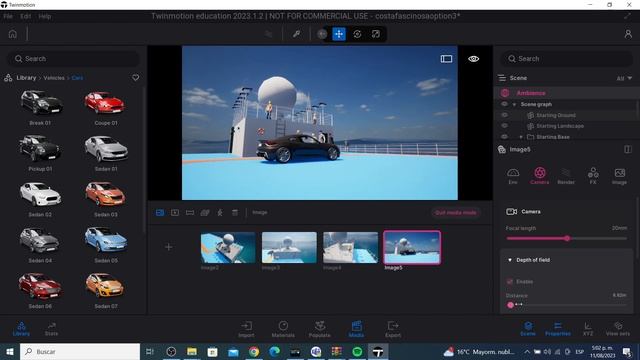Image resolution: width=640 pixels, height=360 pixels.
Task: Open the Phasing media icon
Action: 220,213
